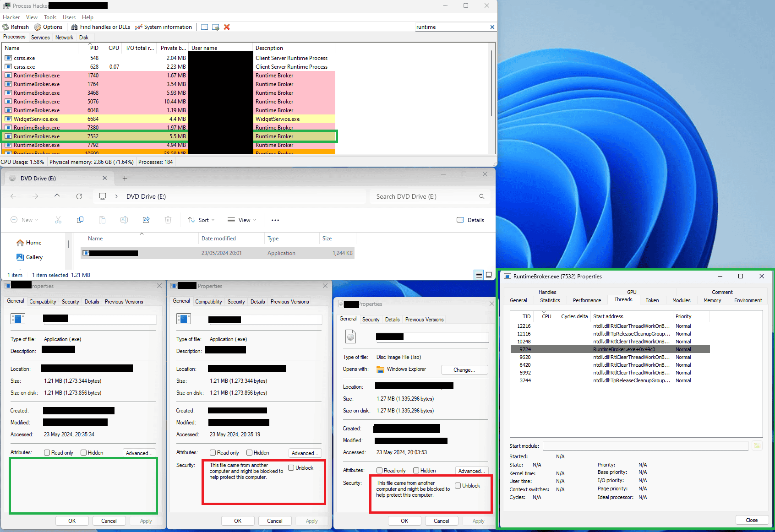Select the RuntimeBroker.exe row with PID 7532
775x532 pixels.
pyautogui.click(x=169, y=136)
